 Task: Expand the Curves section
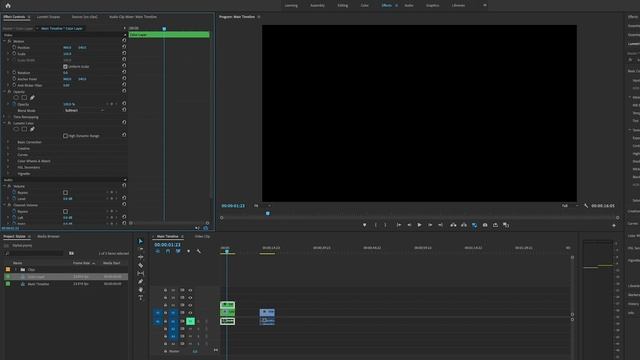point(8,155)
